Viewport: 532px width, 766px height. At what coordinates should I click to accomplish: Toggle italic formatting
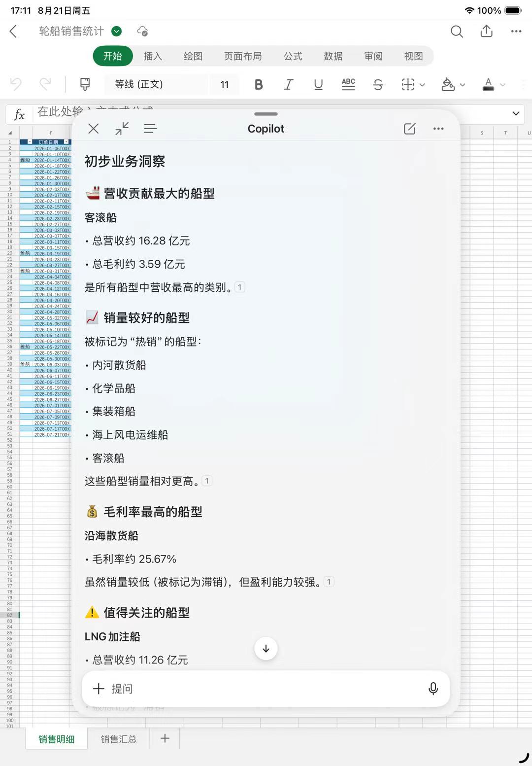pyautogui.click(x=289, y=85)
